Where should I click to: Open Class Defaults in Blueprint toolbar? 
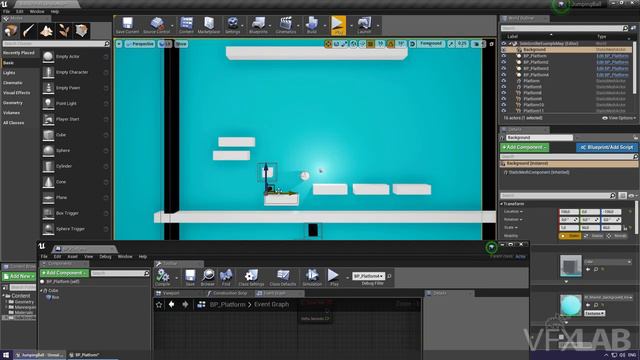[282, 277]
